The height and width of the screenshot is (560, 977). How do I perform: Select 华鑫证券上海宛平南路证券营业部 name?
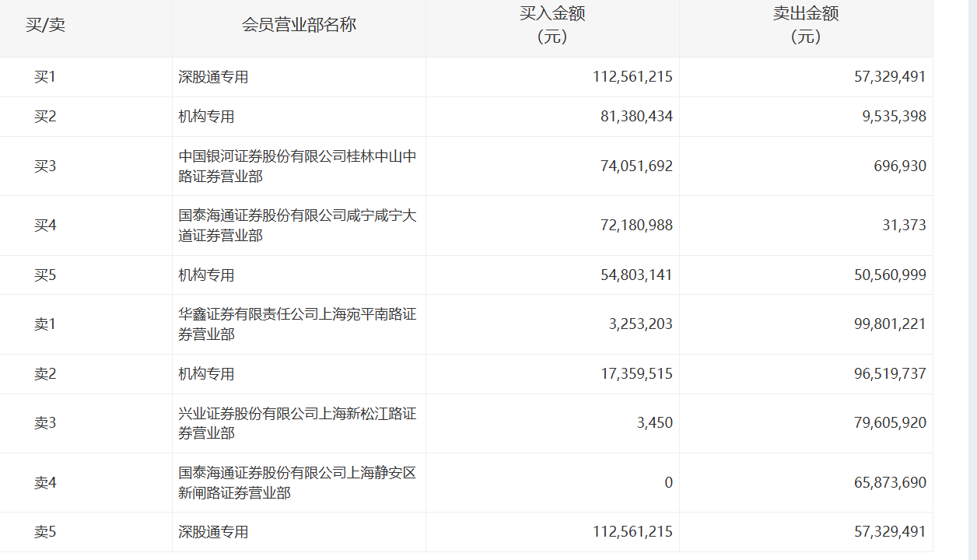click(297, 324)
